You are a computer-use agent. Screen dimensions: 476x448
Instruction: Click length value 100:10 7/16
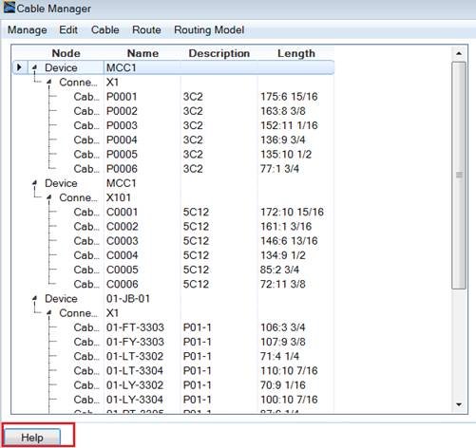pyautogui.click(x=289, y=400)
